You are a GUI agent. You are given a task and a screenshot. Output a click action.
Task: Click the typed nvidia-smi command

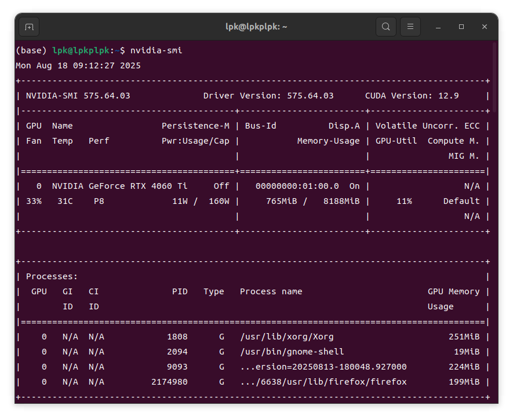click(x=156, y=50)
